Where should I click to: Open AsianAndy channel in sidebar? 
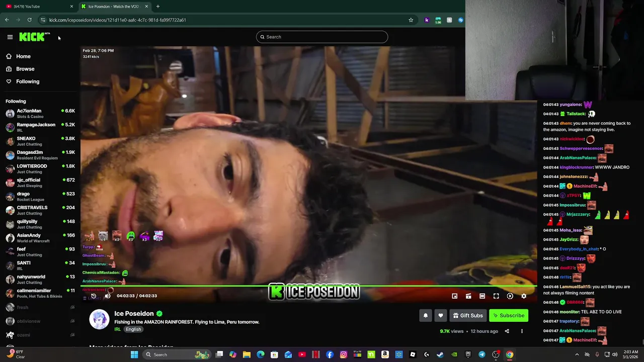click(40, 238)
